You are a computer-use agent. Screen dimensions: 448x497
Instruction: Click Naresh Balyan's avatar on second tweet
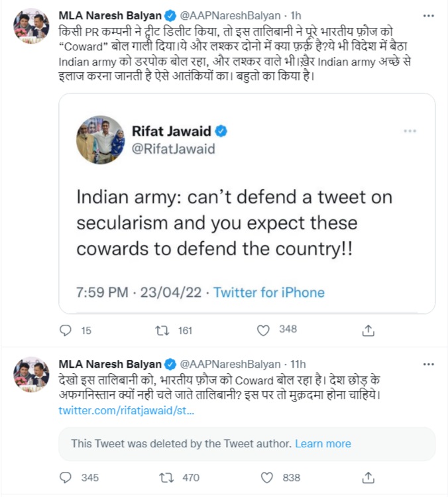(31, 374)
